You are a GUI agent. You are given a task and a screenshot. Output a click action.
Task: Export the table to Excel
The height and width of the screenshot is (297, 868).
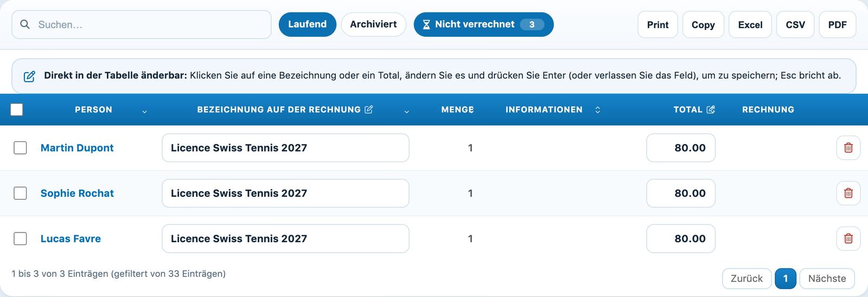point(750,25)
